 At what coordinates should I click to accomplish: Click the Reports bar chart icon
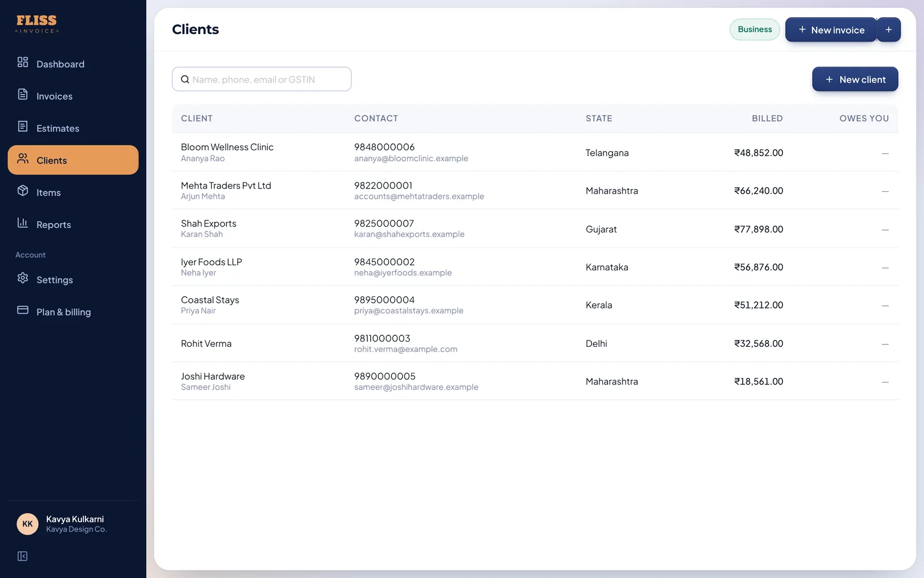(23, 223)
